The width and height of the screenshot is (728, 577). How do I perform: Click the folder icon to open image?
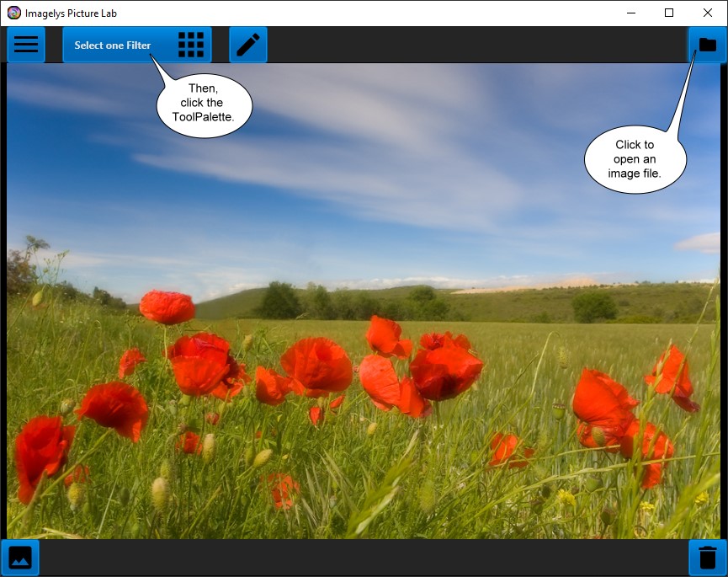tap(707, 45)
